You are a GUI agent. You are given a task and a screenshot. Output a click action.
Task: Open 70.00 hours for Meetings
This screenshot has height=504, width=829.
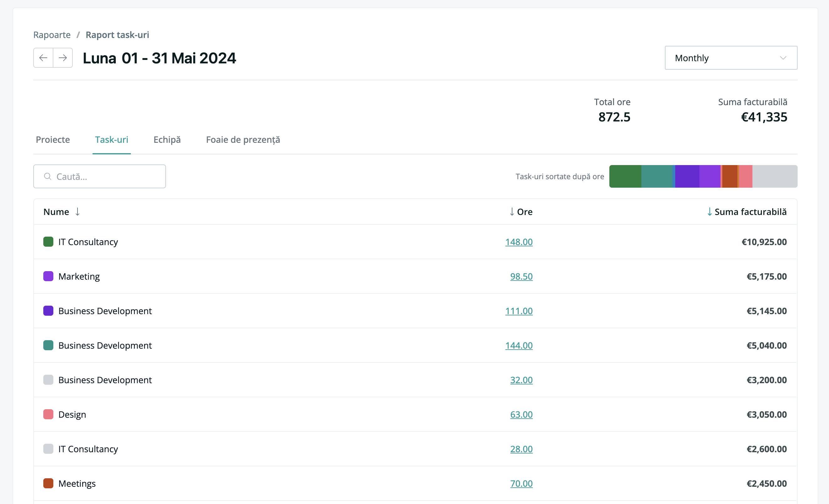[521, 484]
